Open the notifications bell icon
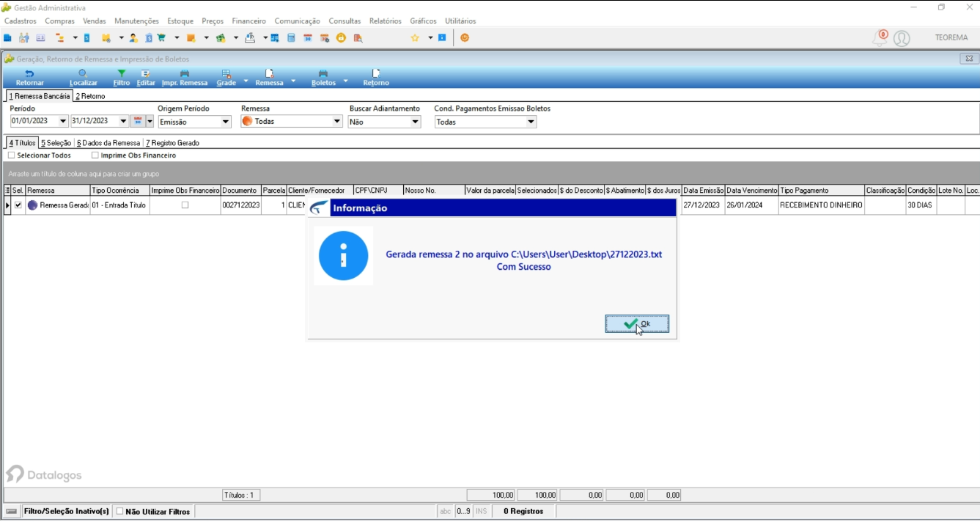Screen dimensions: 980x522 880,38
